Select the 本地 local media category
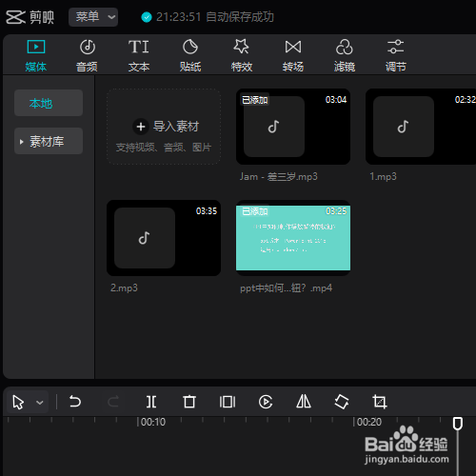This screenshot has width=476, height=476. click(49, 103)
